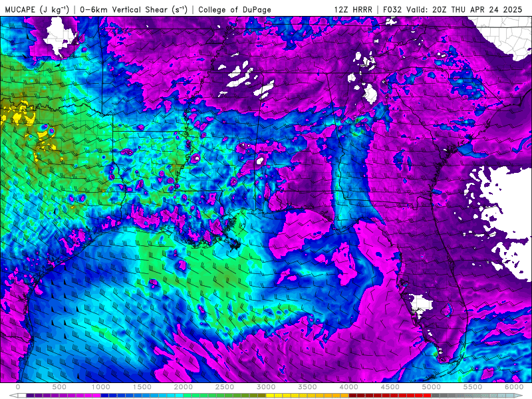Click the first yellow swatch below 3000
532x399 pixels.
pos(270,396)
